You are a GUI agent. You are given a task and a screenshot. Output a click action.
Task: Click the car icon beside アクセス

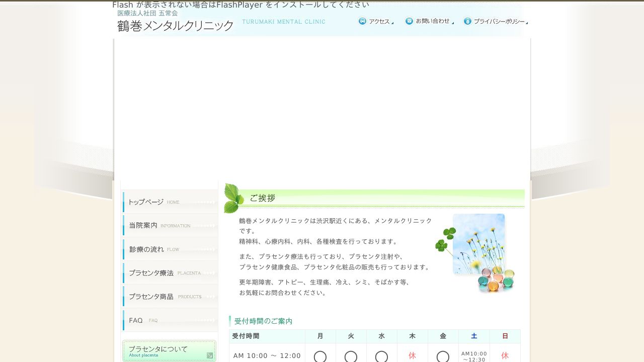click(x=362, y=21)
